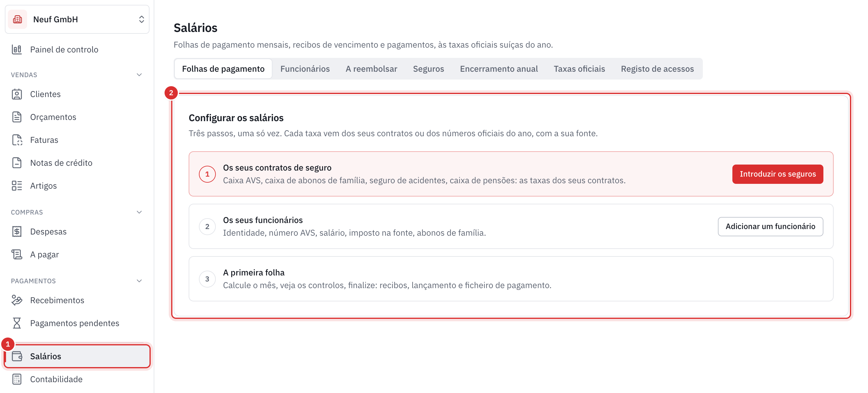Open Painel de controlo in sidebar

pyautogui.click(x=64, y=49)
